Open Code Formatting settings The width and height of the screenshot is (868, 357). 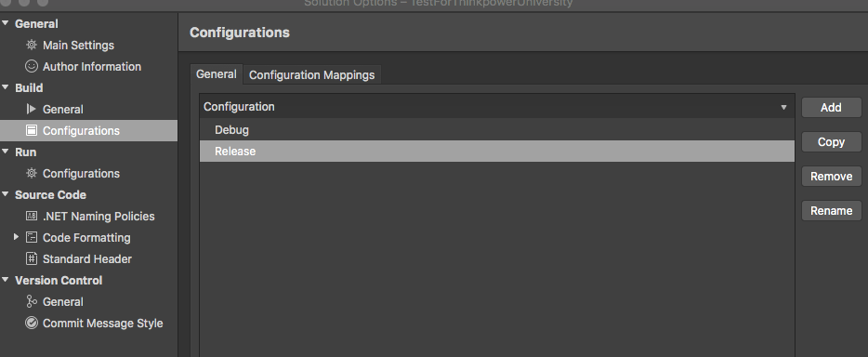click(86, 238)
